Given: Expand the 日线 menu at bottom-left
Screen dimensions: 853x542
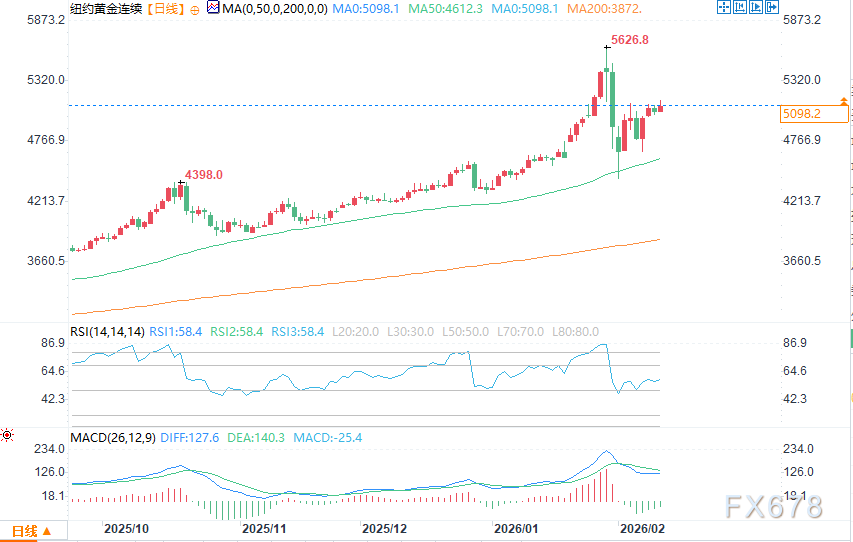Looking at the screenshot, I should (32, 530).
